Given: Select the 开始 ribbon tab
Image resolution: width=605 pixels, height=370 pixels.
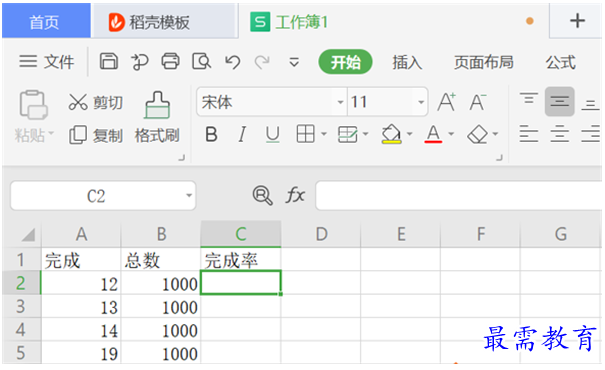Looking at the screenshot, I should click(345, 62).
